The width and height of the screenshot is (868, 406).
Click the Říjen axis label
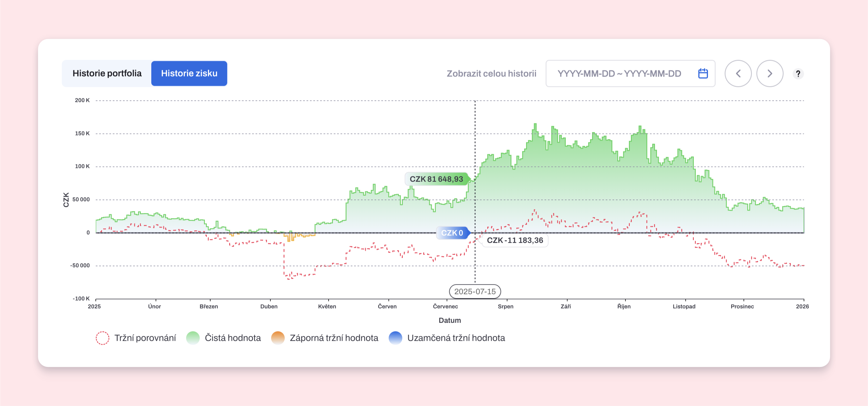(x=624, y=307)
